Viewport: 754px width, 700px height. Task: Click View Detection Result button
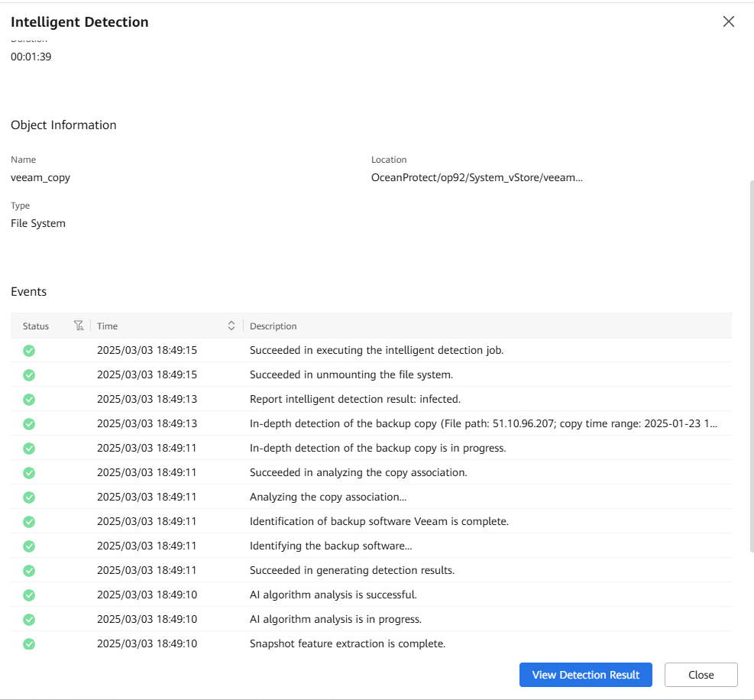[x=585, y=675]
